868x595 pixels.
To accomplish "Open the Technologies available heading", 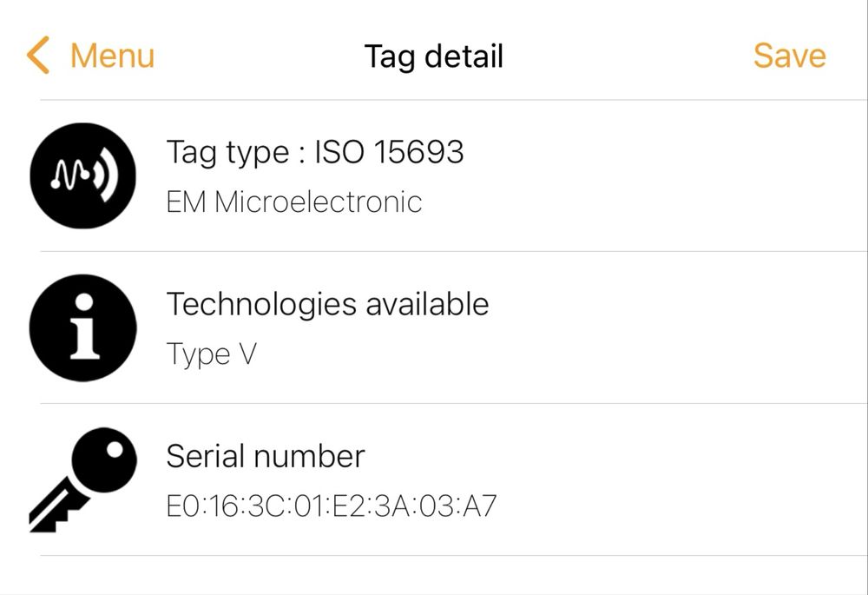I will click(x=327, y=304).
